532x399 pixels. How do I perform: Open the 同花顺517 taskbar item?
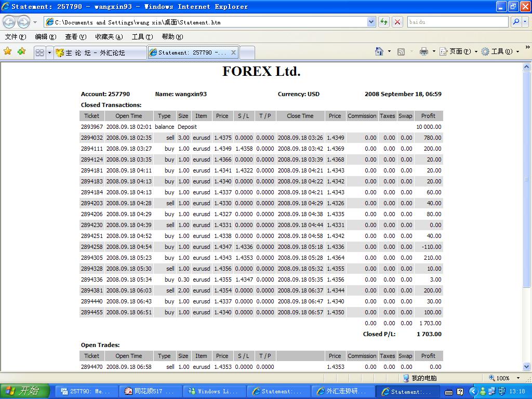[x=150, y=391]
